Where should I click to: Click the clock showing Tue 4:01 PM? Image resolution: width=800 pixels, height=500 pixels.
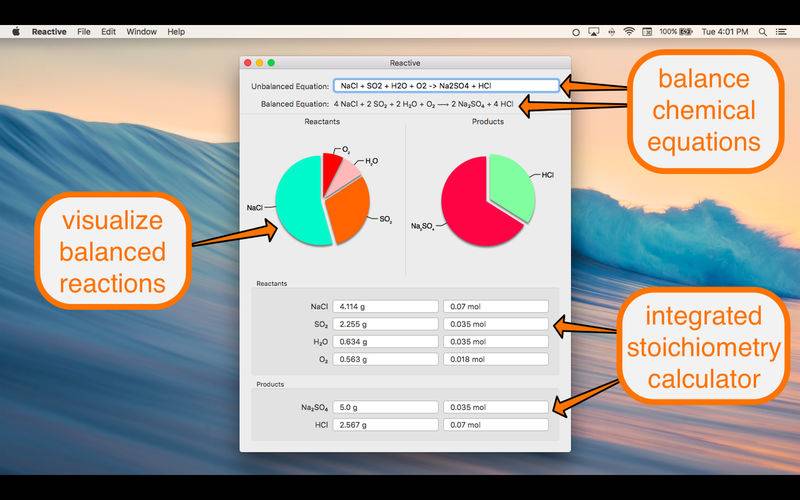coord(724,32)
